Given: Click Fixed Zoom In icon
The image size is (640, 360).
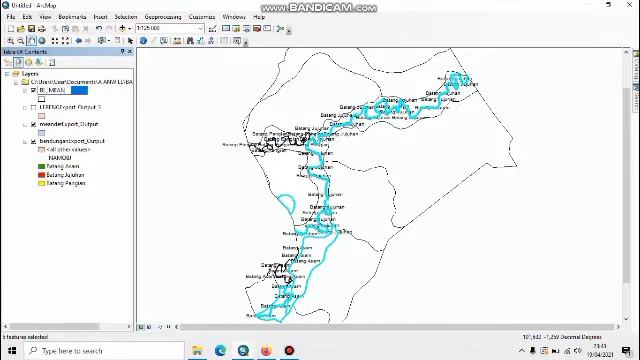Looking at the screenshot, I should (55, 41).
